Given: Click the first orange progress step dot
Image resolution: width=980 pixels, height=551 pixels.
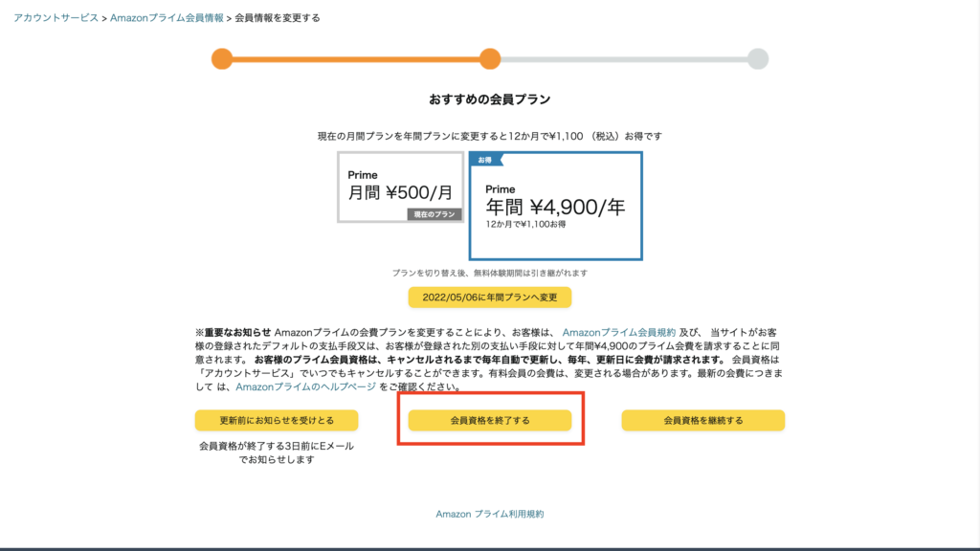Looking at the screenshot, I should pos(222,58).
